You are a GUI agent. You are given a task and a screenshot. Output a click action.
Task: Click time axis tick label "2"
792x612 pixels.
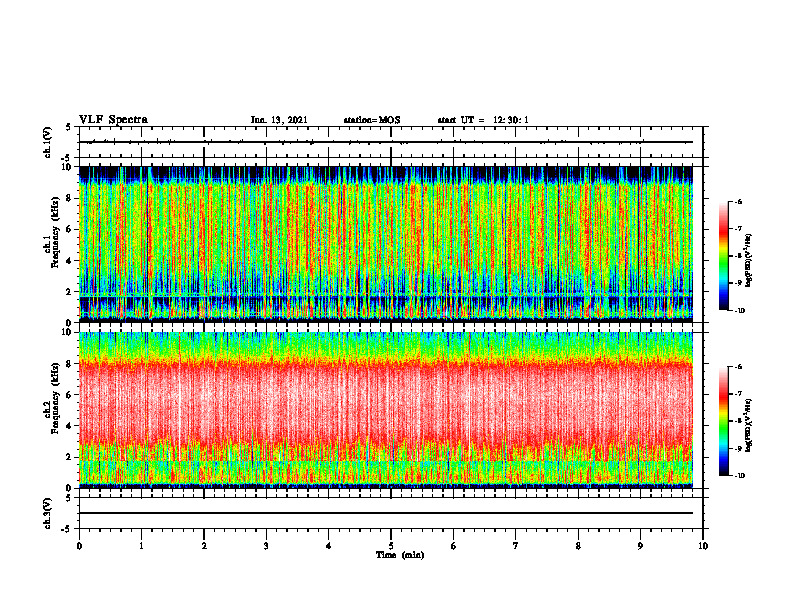click(204, 546)
